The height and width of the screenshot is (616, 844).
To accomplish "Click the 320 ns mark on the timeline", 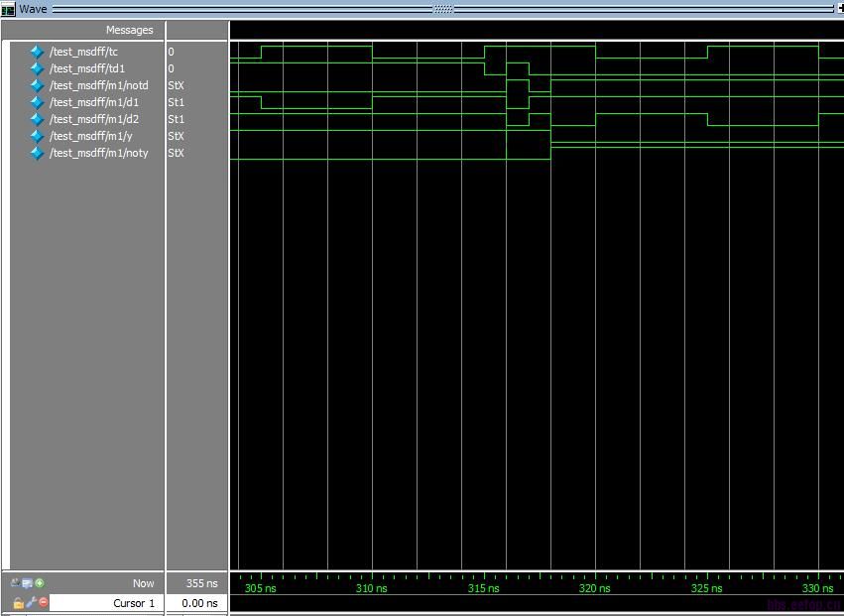I will (x=595, y=587).
